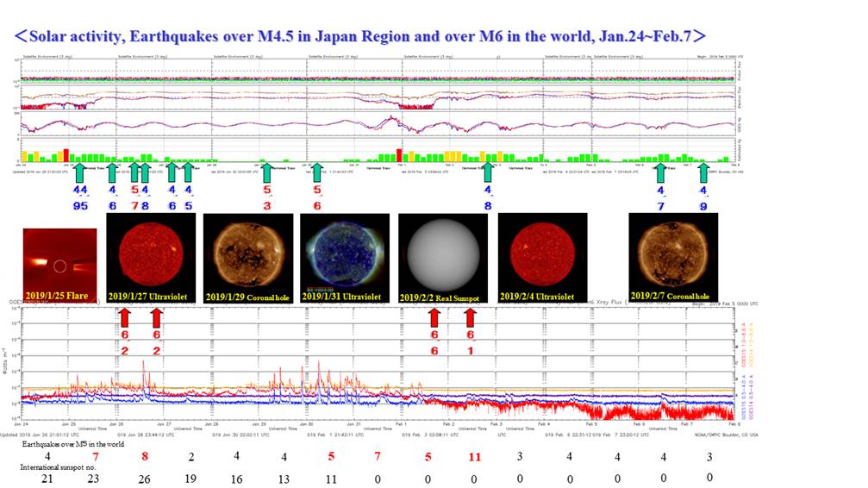Click sunspot number 19
The height and width of the screenshot is (488, 868).
point(190,479)
